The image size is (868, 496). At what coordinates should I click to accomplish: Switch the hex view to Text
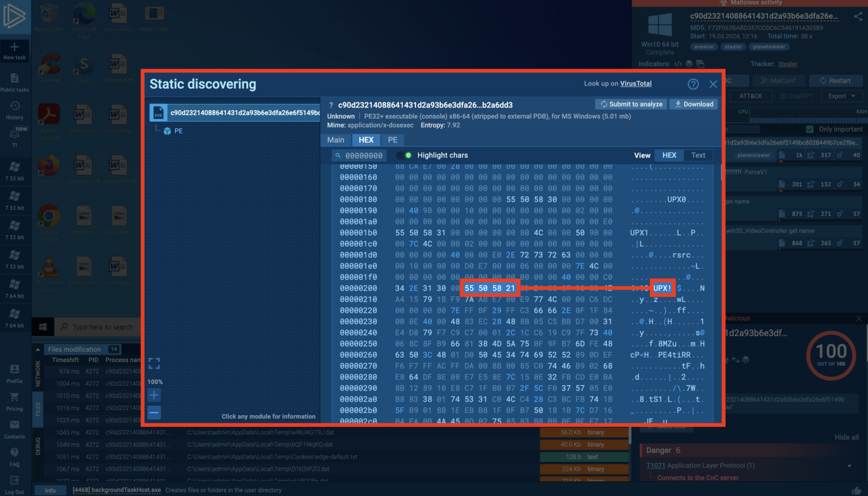(698, 156)
